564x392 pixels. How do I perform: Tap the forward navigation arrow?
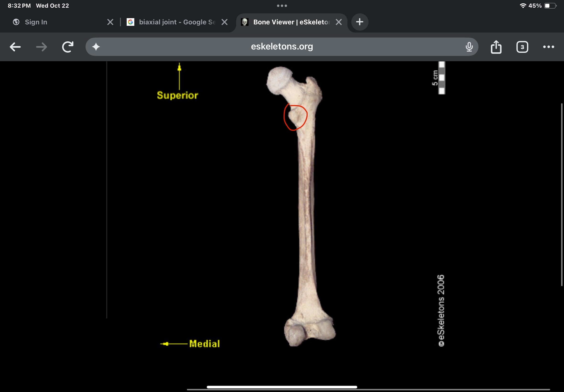(42, 47)
